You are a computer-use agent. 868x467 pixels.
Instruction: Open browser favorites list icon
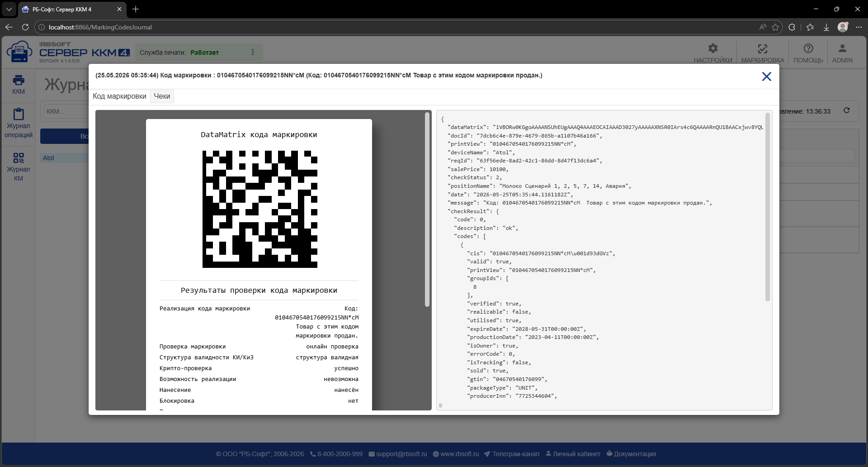coord(810,27)
